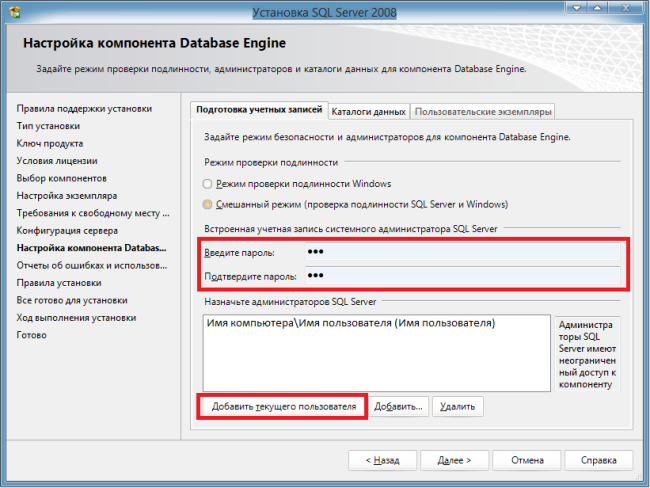The width and height of the screenshot is (650, 488).
Task: Click the Правила поддержки установки step
Action: pos(84,109)
